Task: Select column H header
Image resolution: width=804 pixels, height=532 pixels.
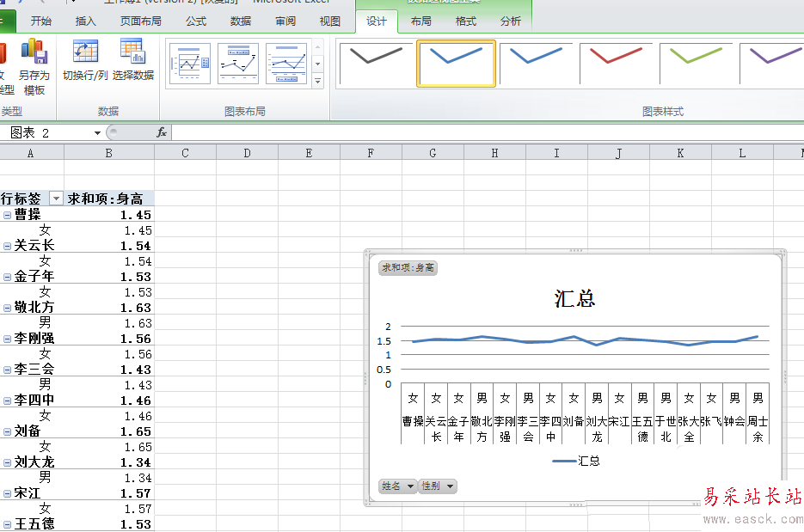Action: [494, 153]
